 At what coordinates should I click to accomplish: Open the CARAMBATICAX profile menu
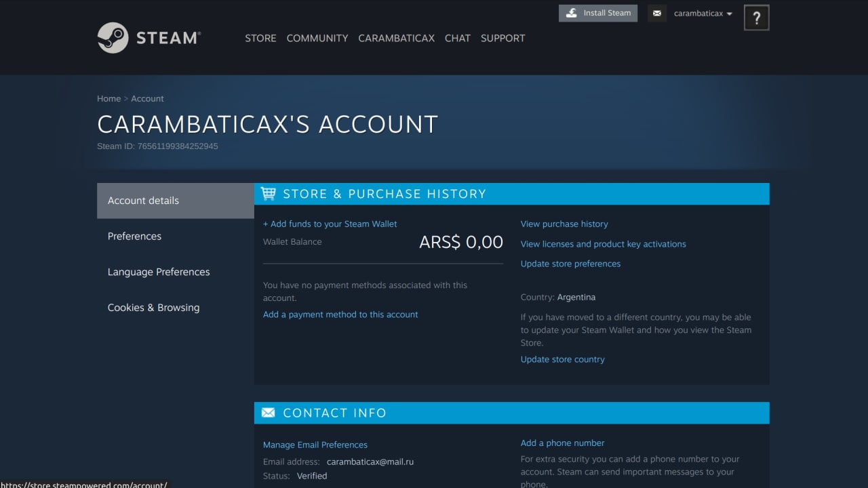pos(396,38)
